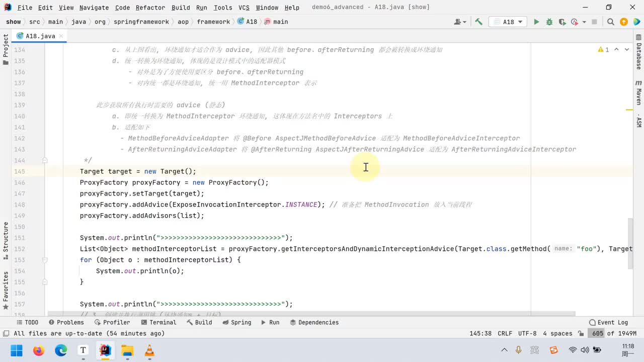Click the 'springframework' breadcrumb
The height and width of the screenshot is (362, 644).
141,22
